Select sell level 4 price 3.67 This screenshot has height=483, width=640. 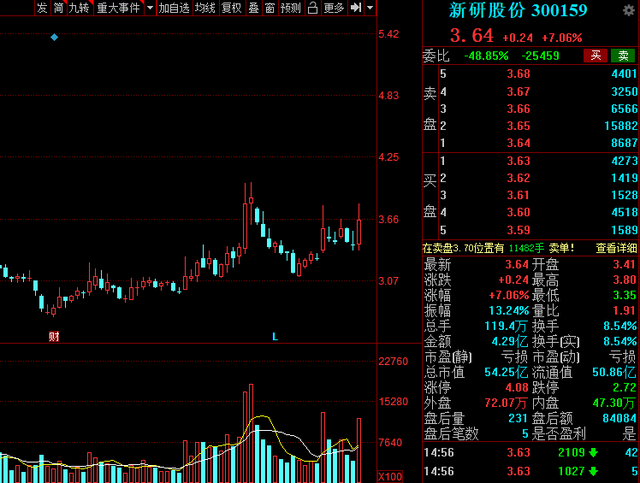click(518, 91)
